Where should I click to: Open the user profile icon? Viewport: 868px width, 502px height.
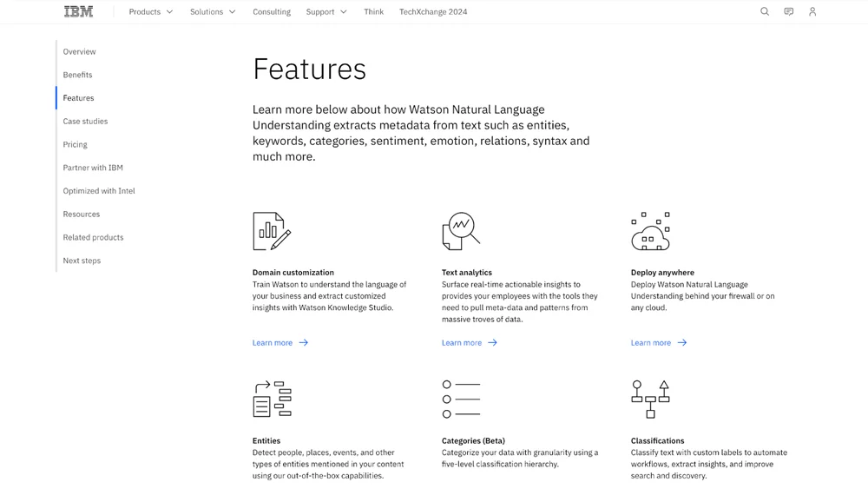[x=812, y=11]
